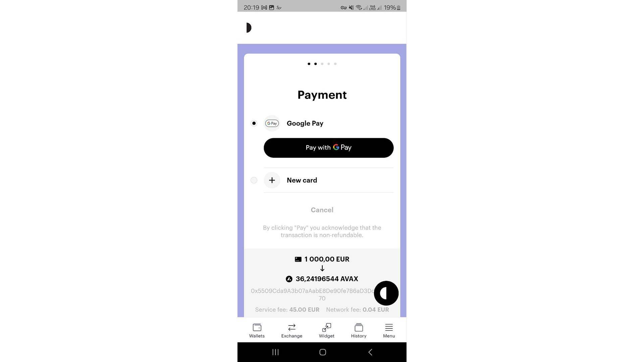Scroll the carousel dots indicator
644x362 pixels.
click(x=322, y=64)
